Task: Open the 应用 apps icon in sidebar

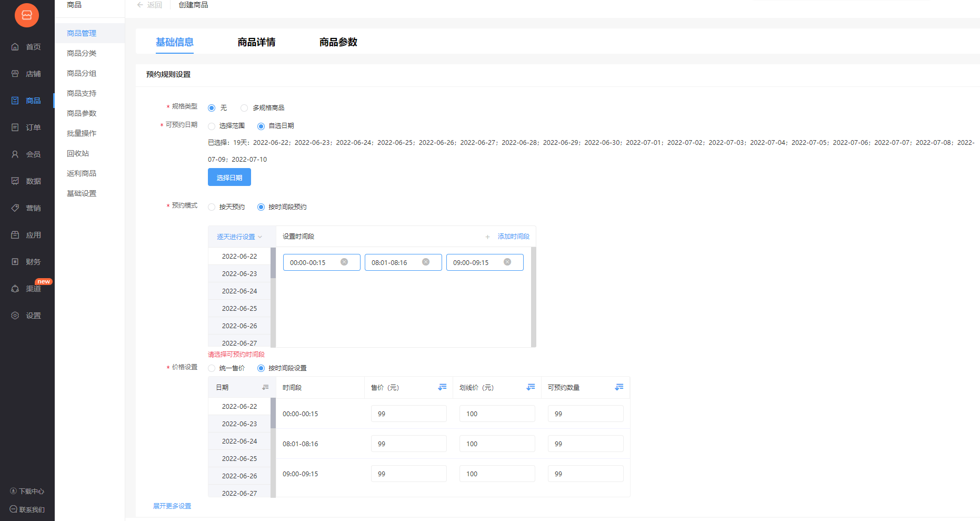Action: click(15, 235)
